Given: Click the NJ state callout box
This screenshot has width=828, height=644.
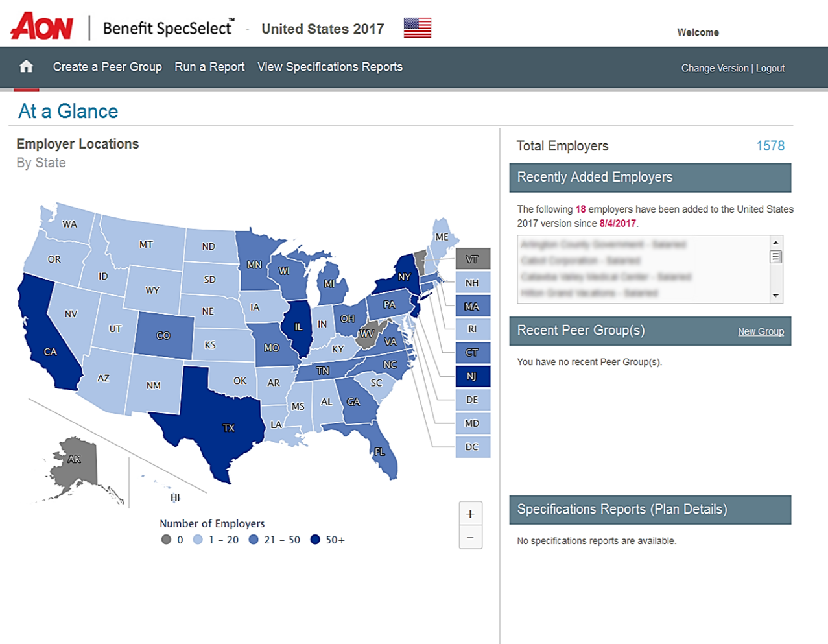Looking at the screenshot, I should click(x=473, y=376).
